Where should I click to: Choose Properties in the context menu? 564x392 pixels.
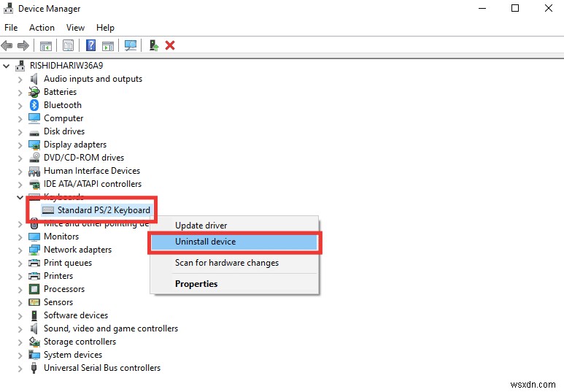(234, 284)
